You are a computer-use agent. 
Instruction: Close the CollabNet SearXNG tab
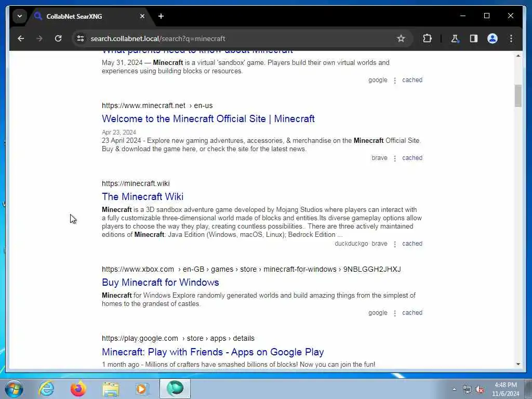[142, 16]
